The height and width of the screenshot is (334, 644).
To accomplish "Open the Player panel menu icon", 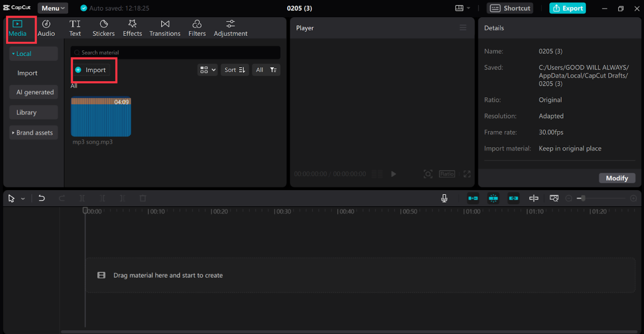I will coord(463,28).
